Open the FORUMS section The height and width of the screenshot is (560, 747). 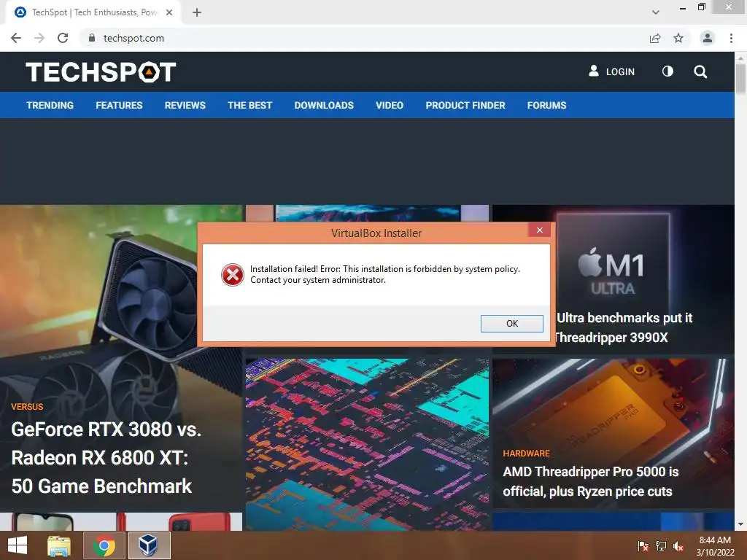click(546, 105)
